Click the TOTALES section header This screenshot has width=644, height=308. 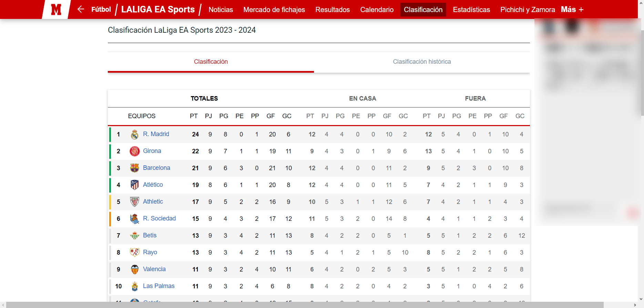(204, 99)
